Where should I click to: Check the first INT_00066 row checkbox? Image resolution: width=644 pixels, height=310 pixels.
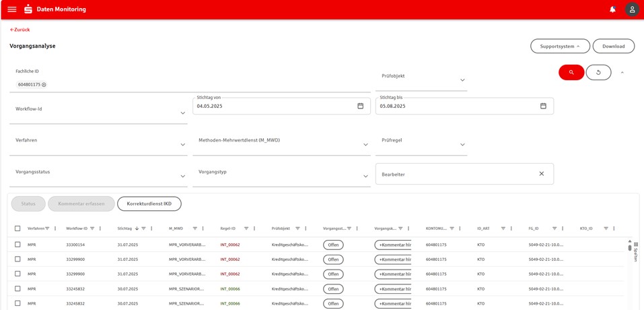[17, 288]
